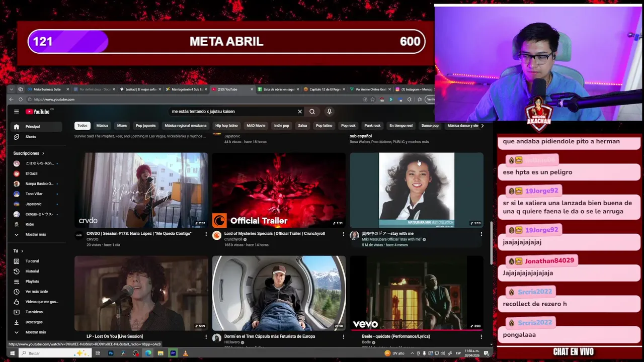Screen dimensions: 644x362
Task: Select the Hip hop latino chip
Action: click(226, 126)
